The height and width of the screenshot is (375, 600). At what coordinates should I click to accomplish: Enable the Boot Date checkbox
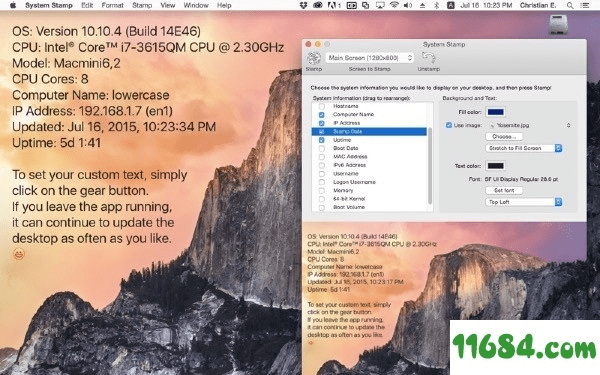point(322,148)
